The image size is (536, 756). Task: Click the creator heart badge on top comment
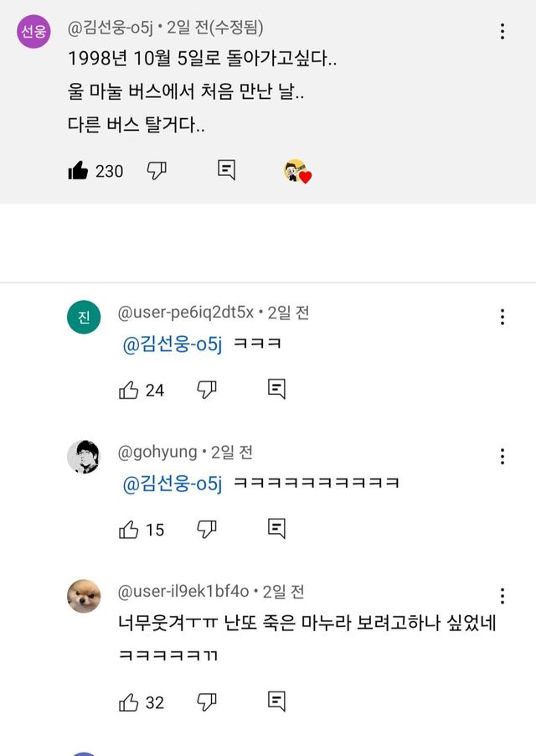click(x=297, y=172)
